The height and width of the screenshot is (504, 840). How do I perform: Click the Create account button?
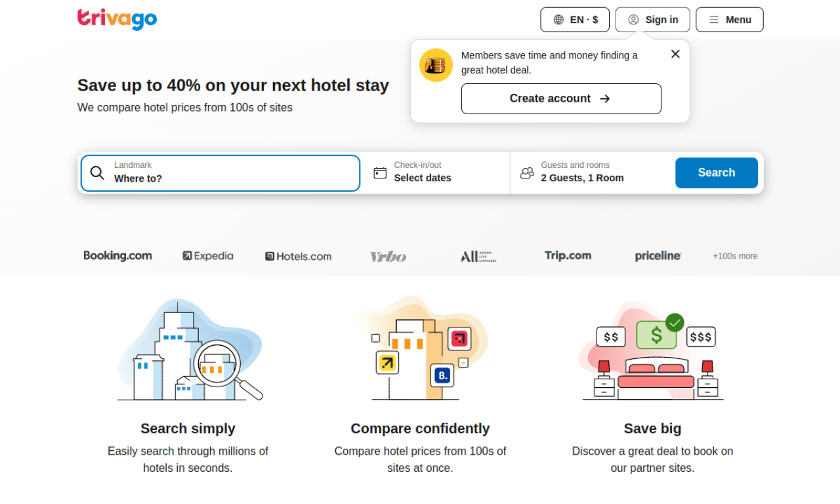coord(561,98)
